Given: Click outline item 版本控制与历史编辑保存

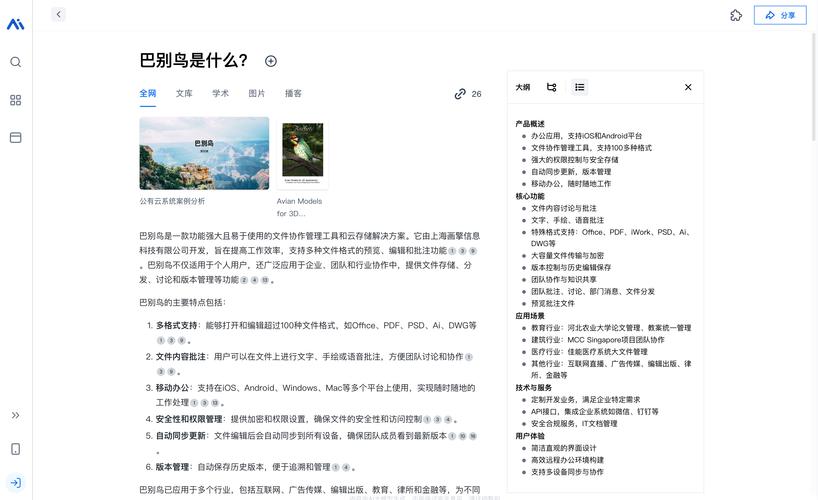Looking at the screenshot, I should click(x=571, y=267).
